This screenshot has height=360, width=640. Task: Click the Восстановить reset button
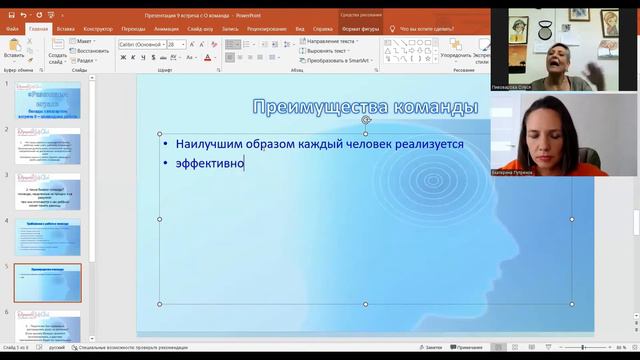pyautogui.click(x=89, y=51)
